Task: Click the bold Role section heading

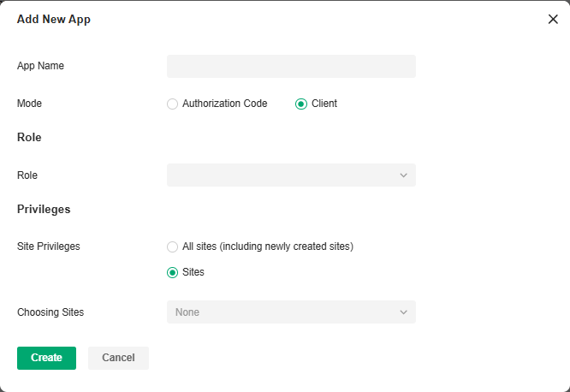Action: 29,137
